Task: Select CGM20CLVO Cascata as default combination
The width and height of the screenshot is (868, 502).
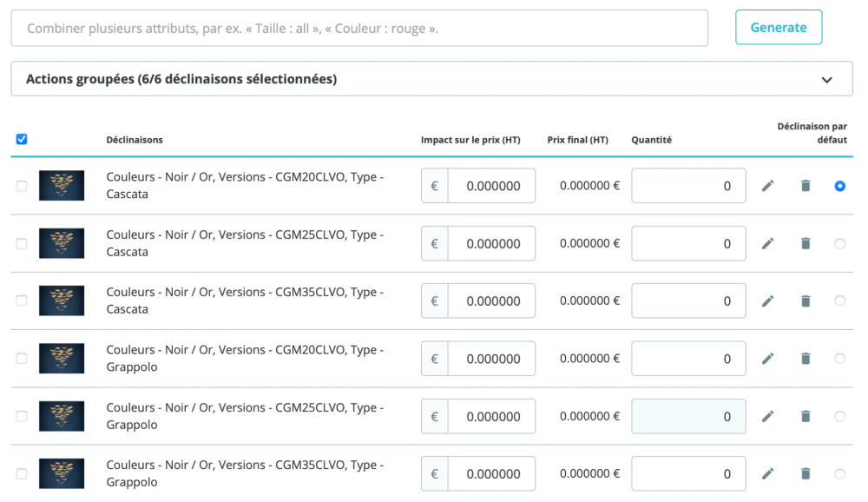Action: tap(839, 186)
